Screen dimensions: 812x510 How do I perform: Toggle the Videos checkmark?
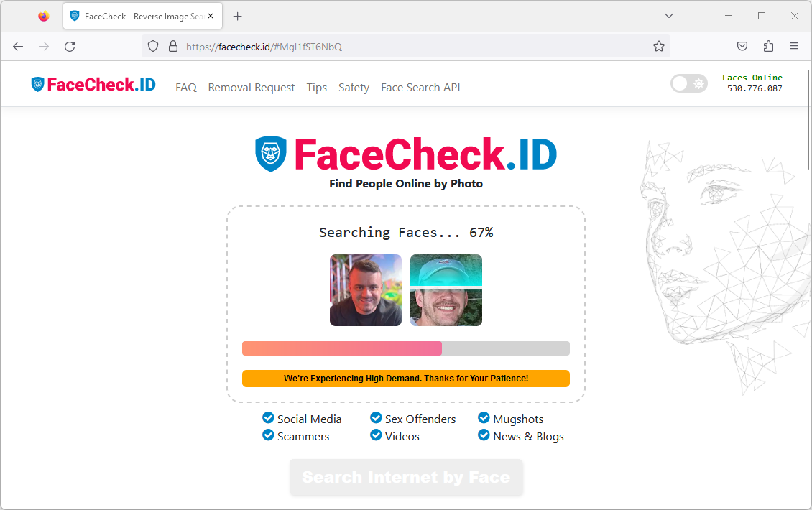(376, 435)
